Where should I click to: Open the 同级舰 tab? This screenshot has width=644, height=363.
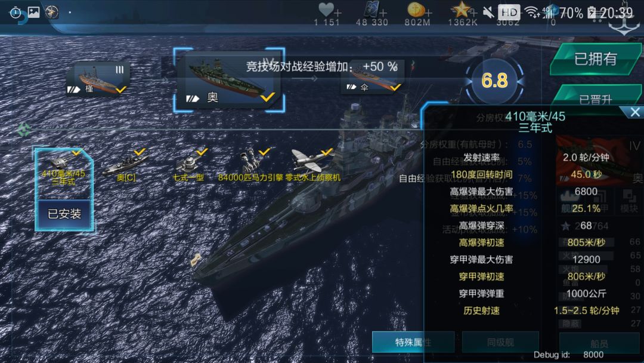500,342
